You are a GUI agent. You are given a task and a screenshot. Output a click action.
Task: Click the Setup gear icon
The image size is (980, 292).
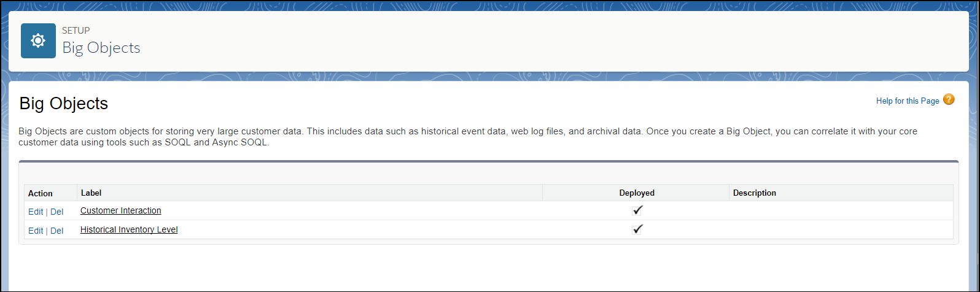click(38, 40)
